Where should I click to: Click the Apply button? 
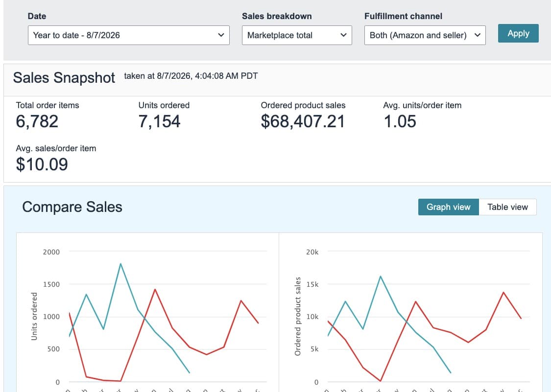[x=518, y=33]
